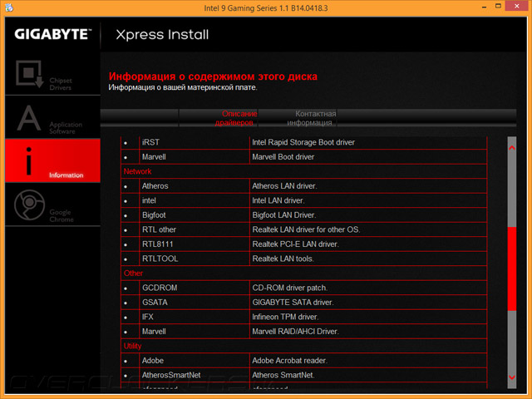Image resolution: width=532 pixels, height=399 pixels.
Task: Click the red Информация о содержимом heading
Action: pyautogui.click(x=213, y=76)
